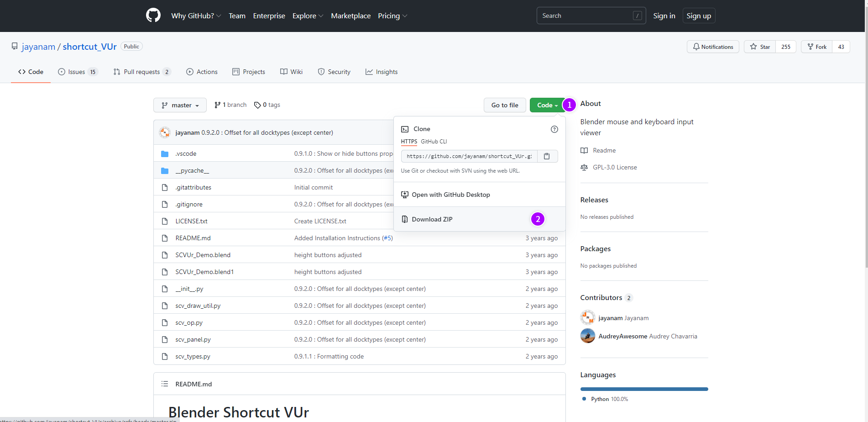The height and width of the screenshot is (422, 868).
Task: Open the shortcut_VUr repository name link
Action: (x=90, y=47)
